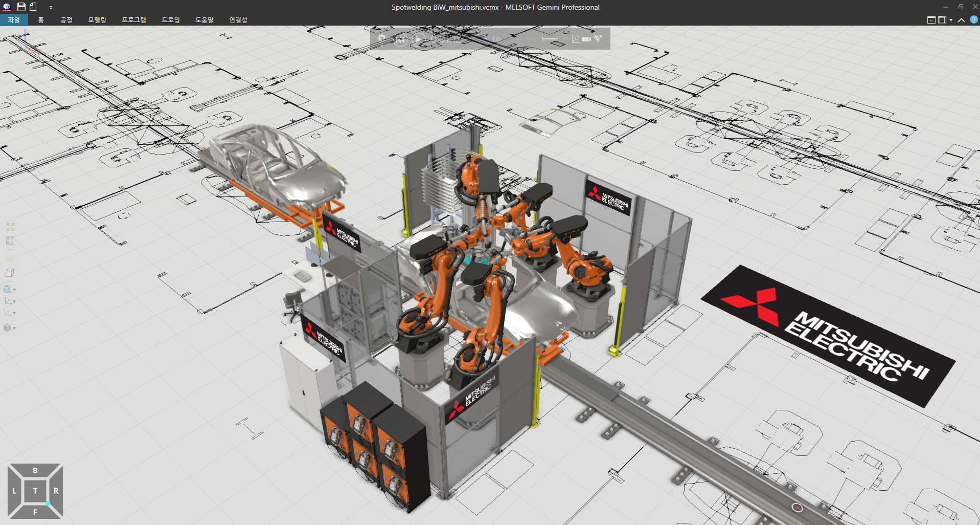Expand the window layout dropdown arrow
This screenshot has width=980, height=525.
[x=951, y=20]
